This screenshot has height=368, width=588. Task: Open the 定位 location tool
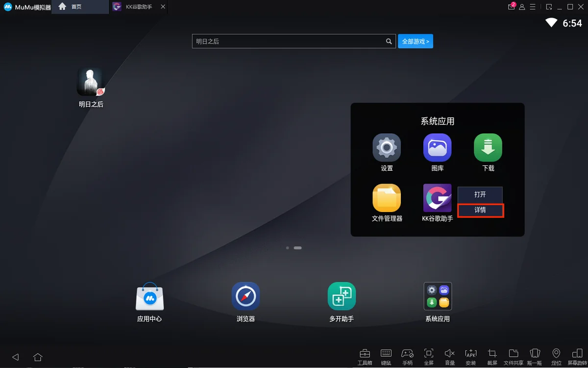[x=556, y=356]
